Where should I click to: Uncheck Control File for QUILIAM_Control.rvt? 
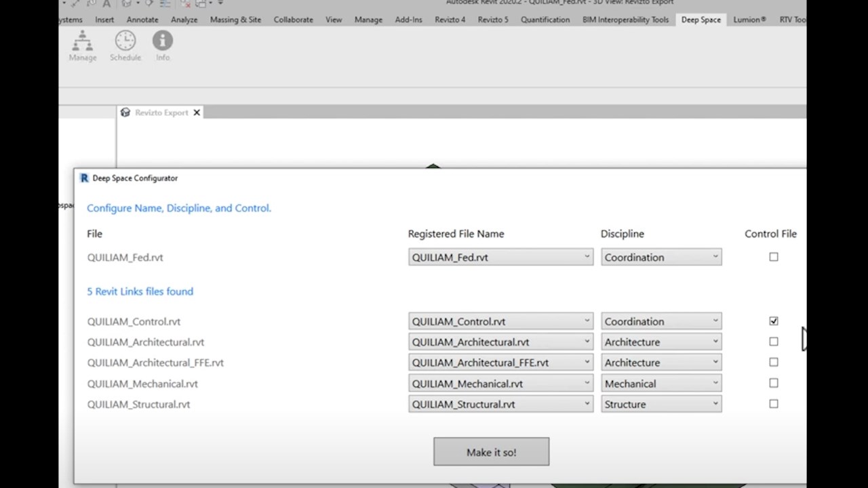coord(774,321)
